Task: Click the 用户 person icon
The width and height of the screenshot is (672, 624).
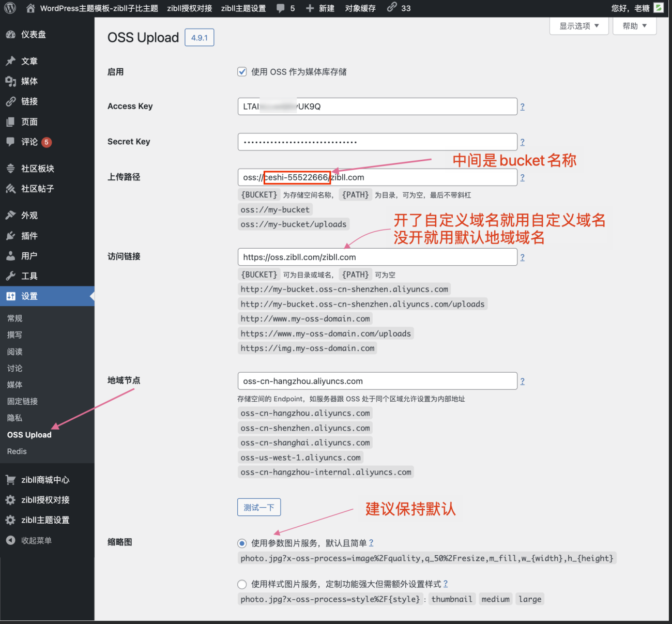Action: point(10,256)
